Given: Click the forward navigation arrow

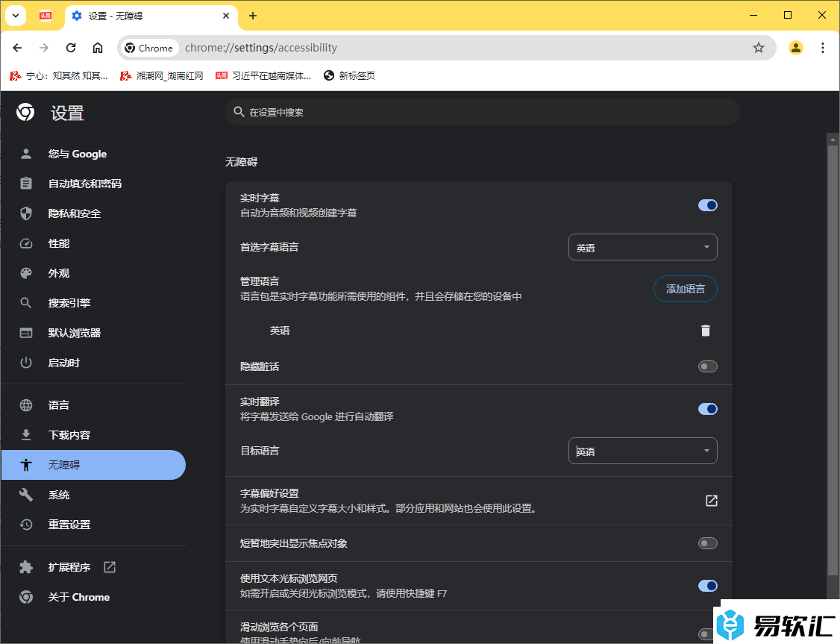Looking at the screenshot, I should point(44,48).
